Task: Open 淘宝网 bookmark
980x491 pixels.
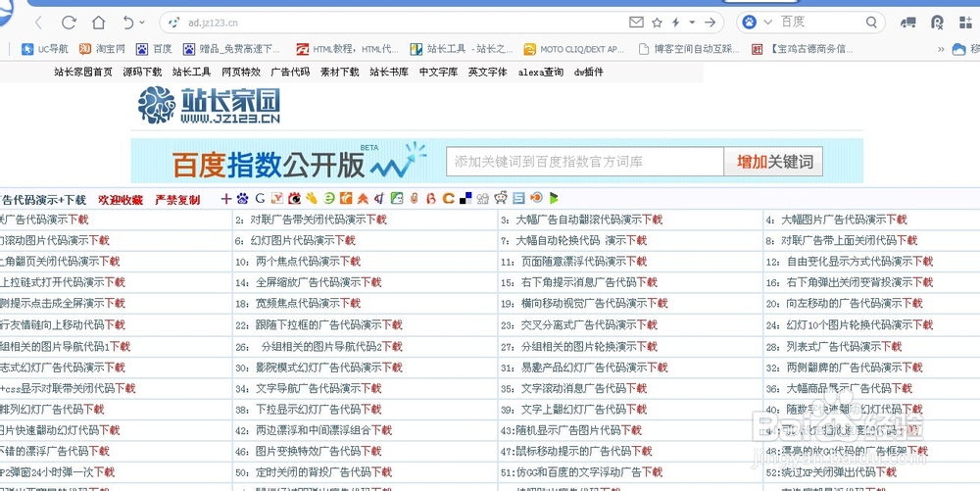Action: tap(103, 49)
